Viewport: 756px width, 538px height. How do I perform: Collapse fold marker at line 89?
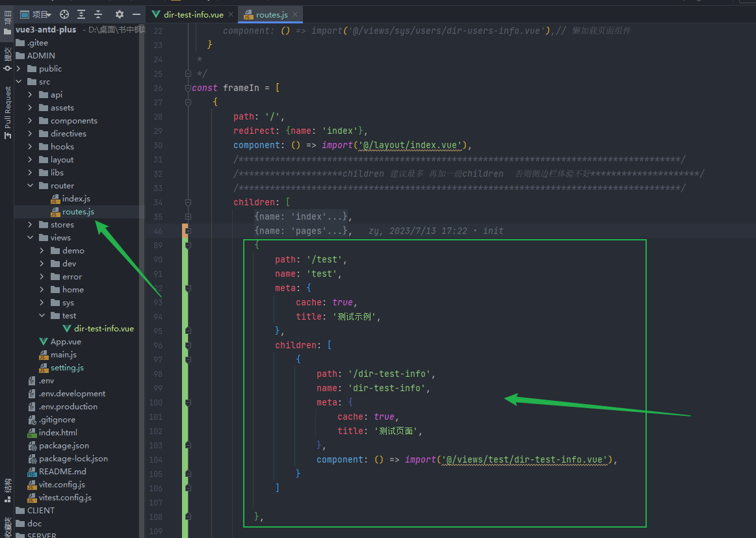point(189,246)
